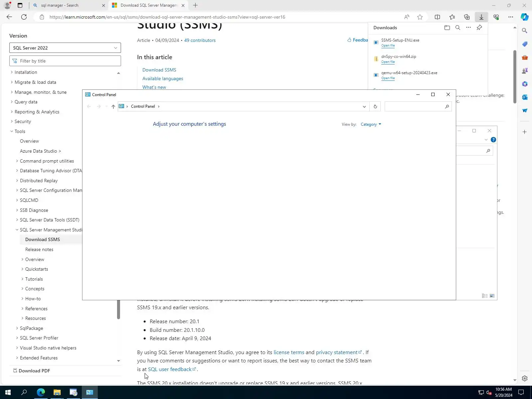Screen dimensions: 532x399
Task: Open Edge sidebar Outlook icon
Action: [525, 97]
